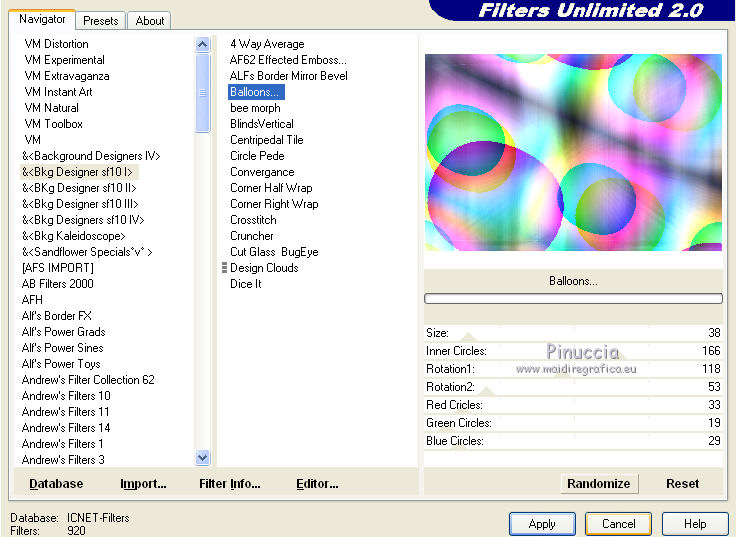Choose the 4 Way Average filter
The height and width of the screenshot is (537, 736).
(x=267, y=44)
